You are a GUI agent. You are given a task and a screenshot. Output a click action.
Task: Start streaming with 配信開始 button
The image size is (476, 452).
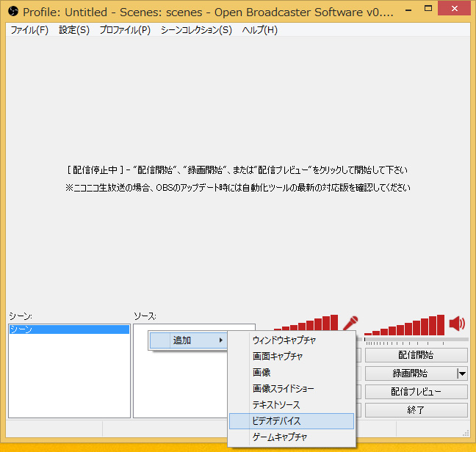[416, 355]
